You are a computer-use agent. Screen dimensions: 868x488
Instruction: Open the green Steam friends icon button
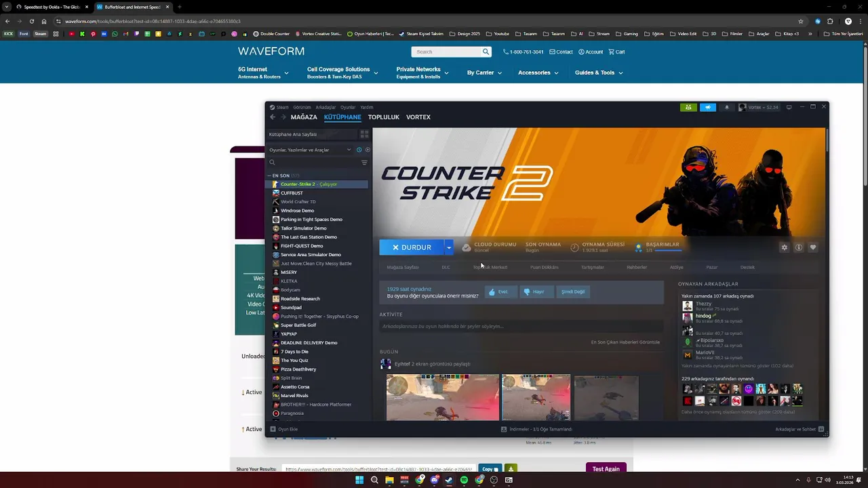coord(688,107)
